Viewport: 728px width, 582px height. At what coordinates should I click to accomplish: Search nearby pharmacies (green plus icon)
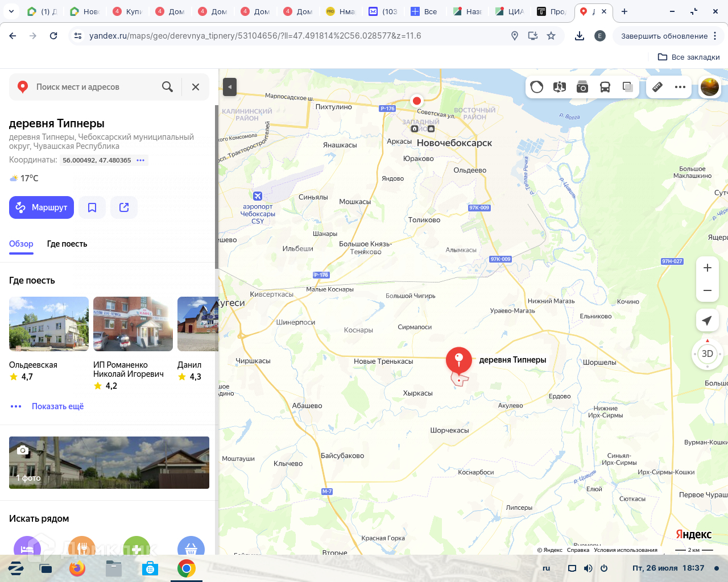coord(136,546)
